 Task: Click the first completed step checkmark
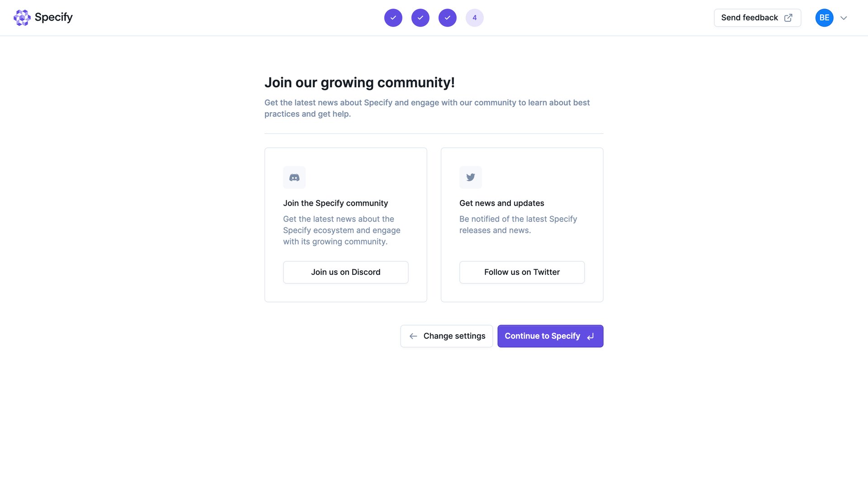click(x=393, y=18)
